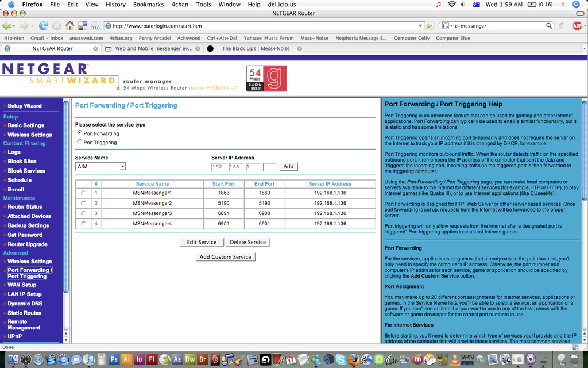Click the help panel vertical scrollbar
The width and height of the screenshot is (588, 368).
coord(584,150)
